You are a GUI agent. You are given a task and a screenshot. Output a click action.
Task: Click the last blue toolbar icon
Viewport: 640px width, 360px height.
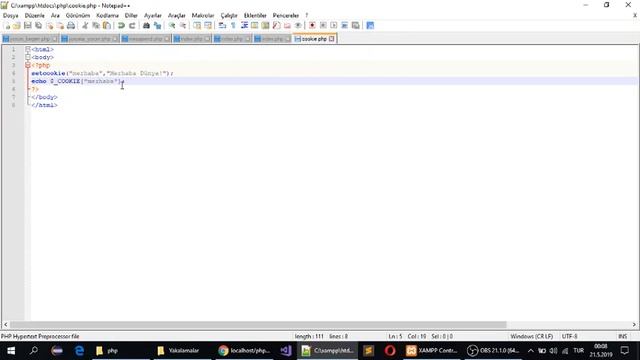coord(370,26)
